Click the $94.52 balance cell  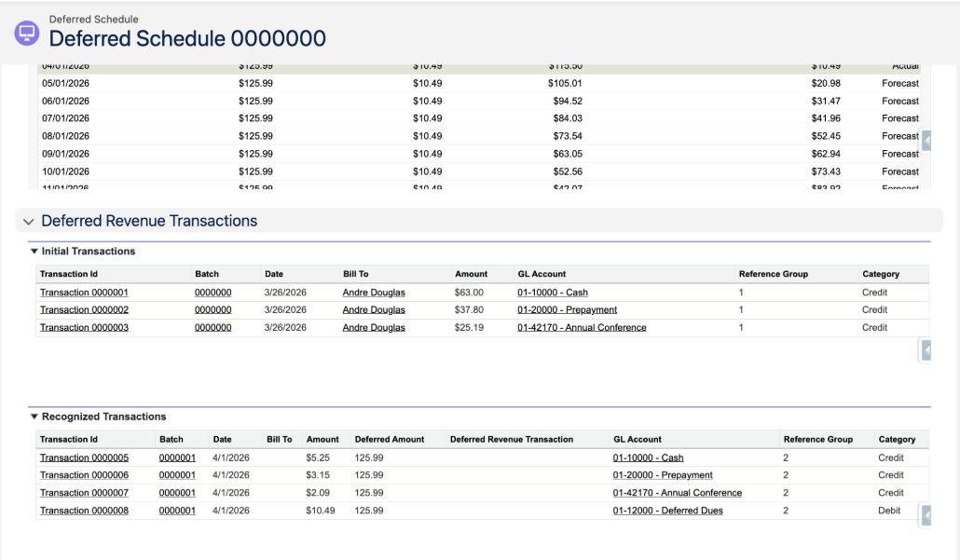[568, 101]
